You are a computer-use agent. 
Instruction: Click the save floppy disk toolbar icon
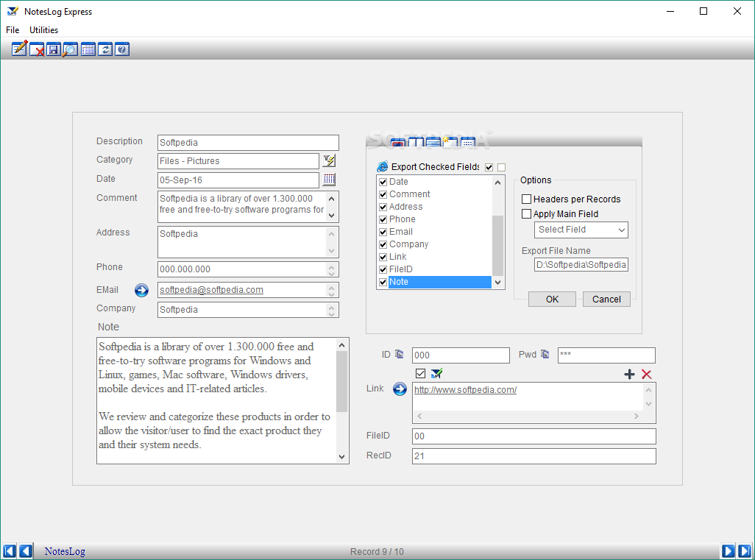(x=54, y=49)
